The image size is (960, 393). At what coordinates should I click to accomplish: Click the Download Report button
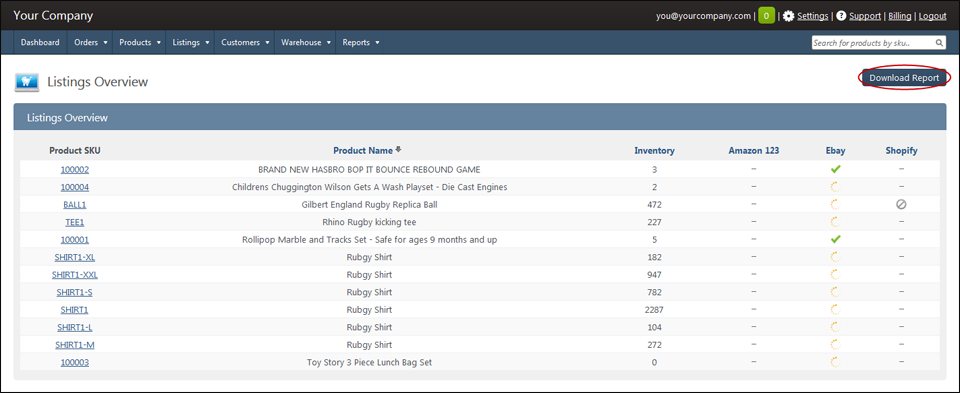click(x=904, y=78)
